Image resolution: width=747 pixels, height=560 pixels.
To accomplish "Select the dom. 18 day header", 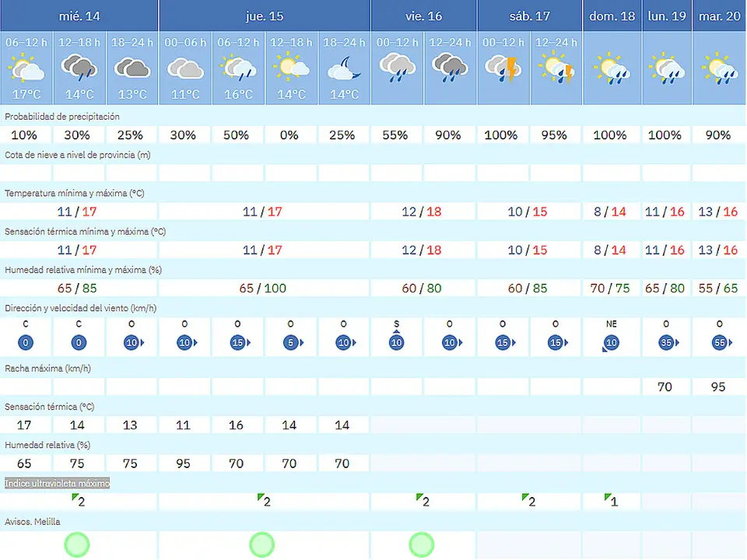I will (612, 16).
